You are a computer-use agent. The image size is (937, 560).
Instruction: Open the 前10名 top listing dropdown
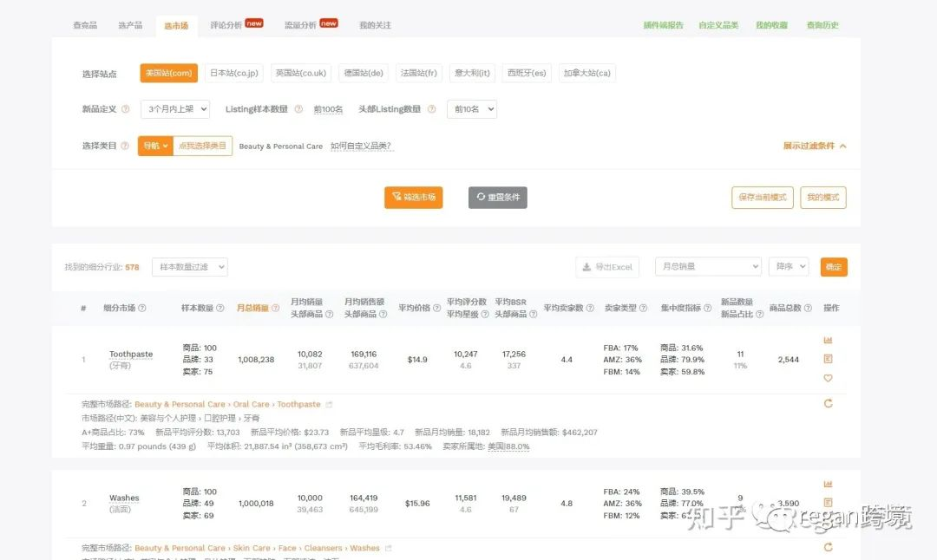[471, 109]
